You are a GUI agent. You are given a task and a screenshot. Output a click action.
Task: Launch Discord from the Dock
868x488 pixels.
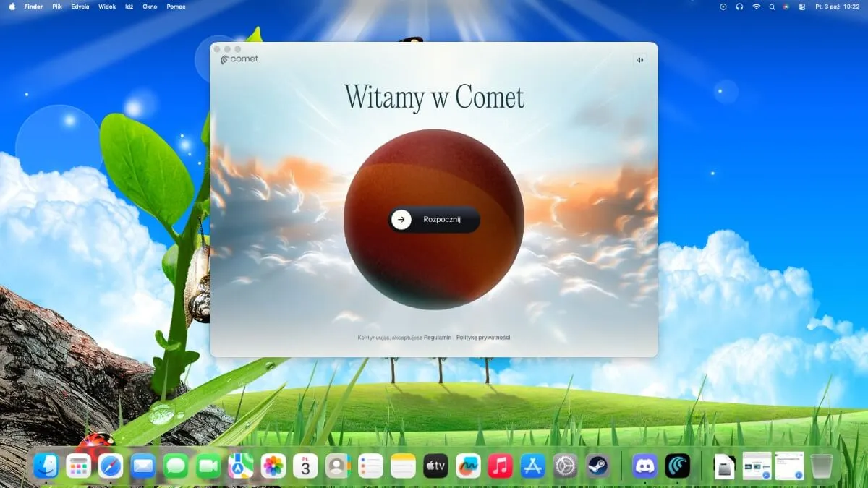tap(644, 466)
